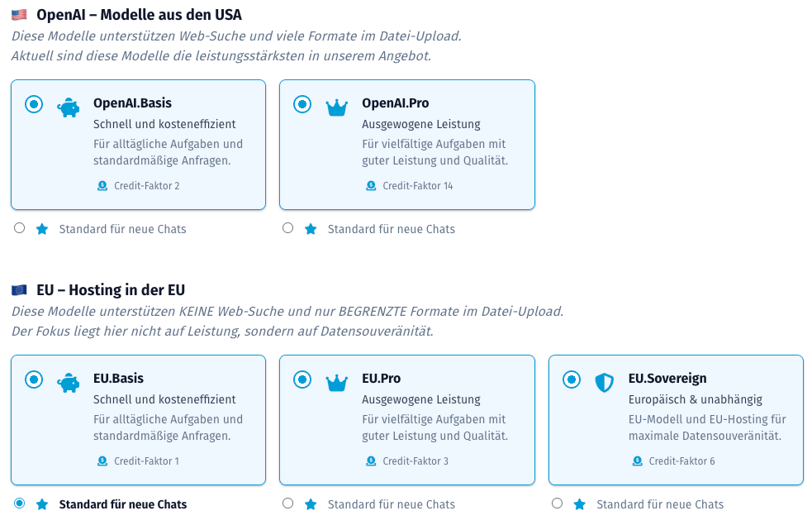
Task: Set OpenAI.Basis as standard for new chats
Action: click(x=20, y=228)
